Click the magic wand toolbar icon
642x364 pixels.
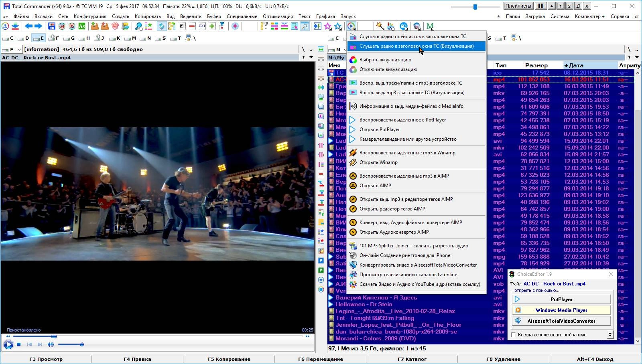click(x=380, y=26)
